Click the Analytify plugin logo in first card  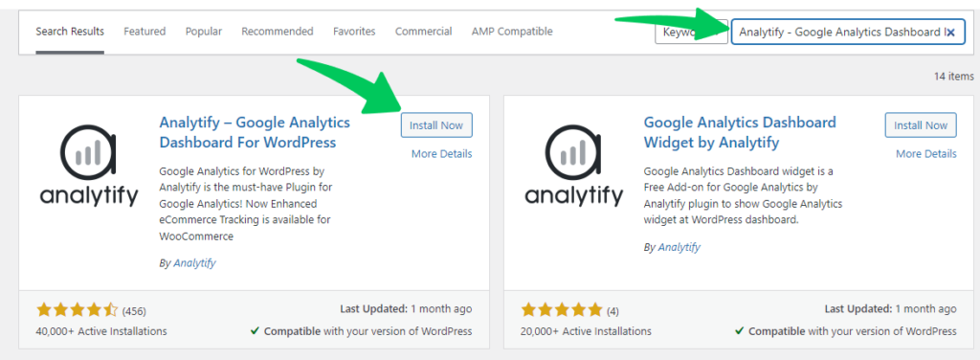(x=89, y=166)
